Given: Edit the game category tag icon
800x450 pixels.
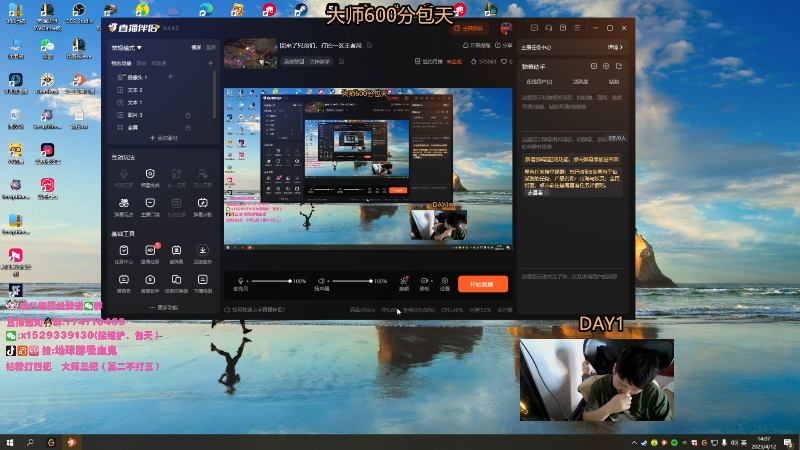Looking at the screenshot, I should tap(341, 62).
